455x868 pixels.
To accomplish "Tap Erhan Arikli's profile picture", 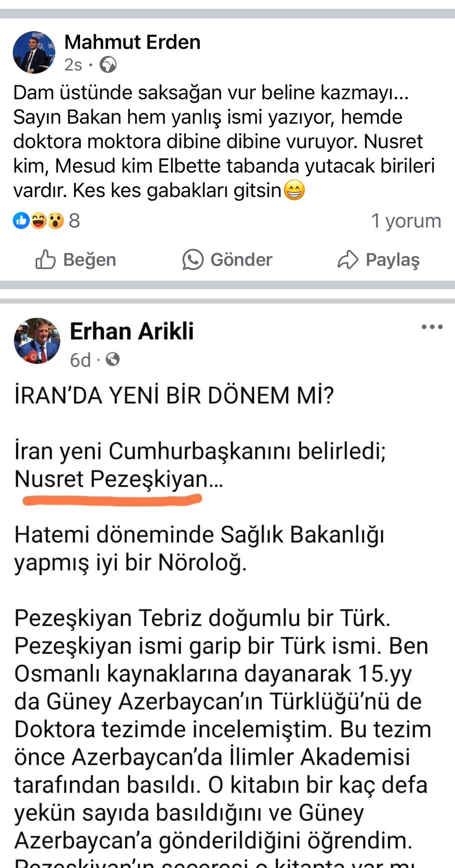I will 37,341.
